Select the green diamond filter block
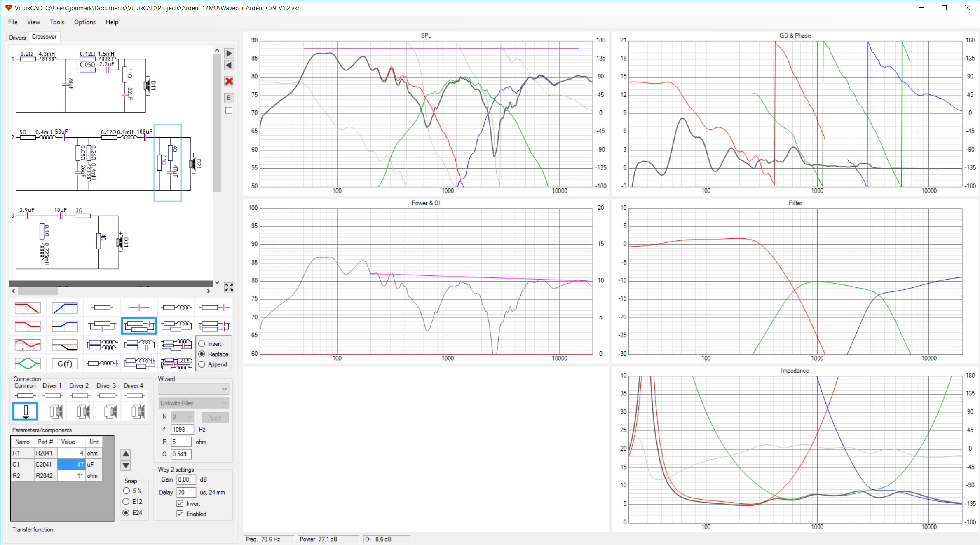The image size is (980, 545). click(28, 363)
